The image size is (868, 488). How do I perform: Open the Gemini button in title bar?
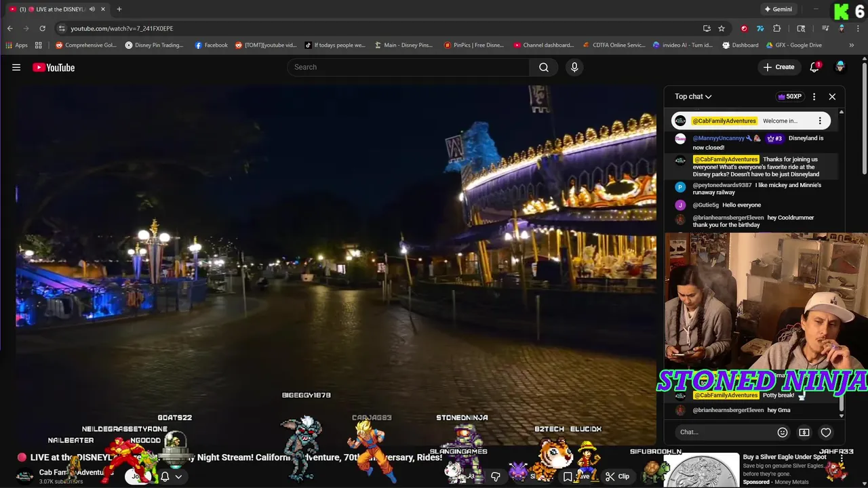(778, 9)
